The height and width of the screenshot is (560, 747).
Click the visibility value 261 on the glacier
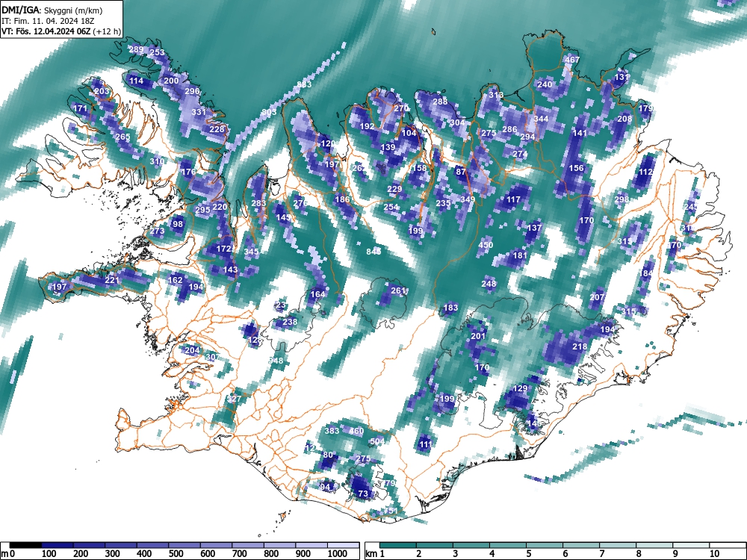pos(398,290)
